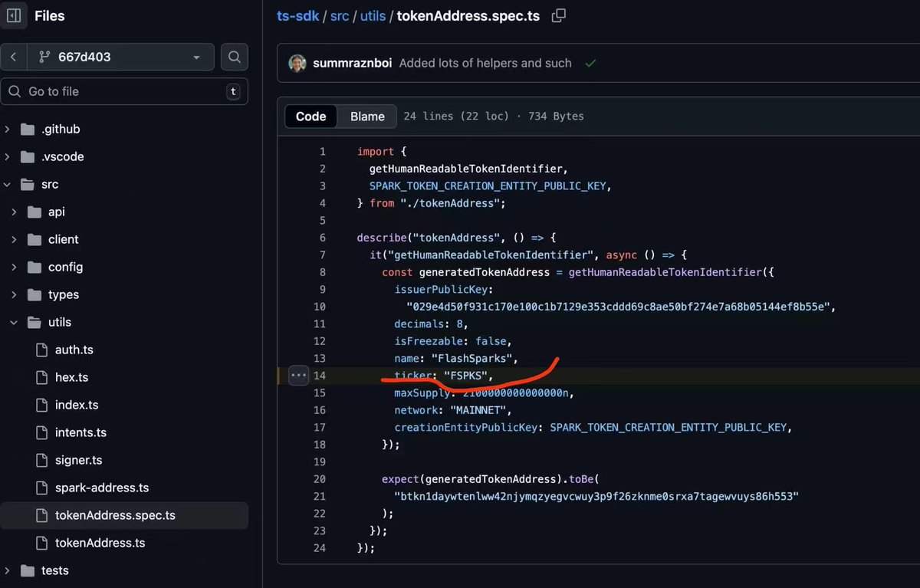Screen dimensions: 920x588
Task: Open the .github folder
Action: pyautogui.click(x=61, y=130)
